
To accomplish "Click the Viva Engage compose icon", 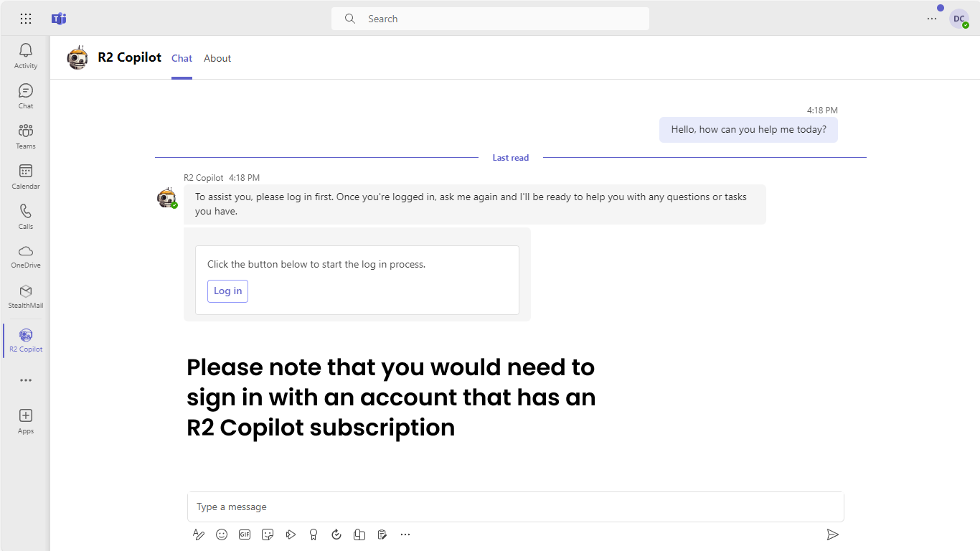I will coord(359,534).
